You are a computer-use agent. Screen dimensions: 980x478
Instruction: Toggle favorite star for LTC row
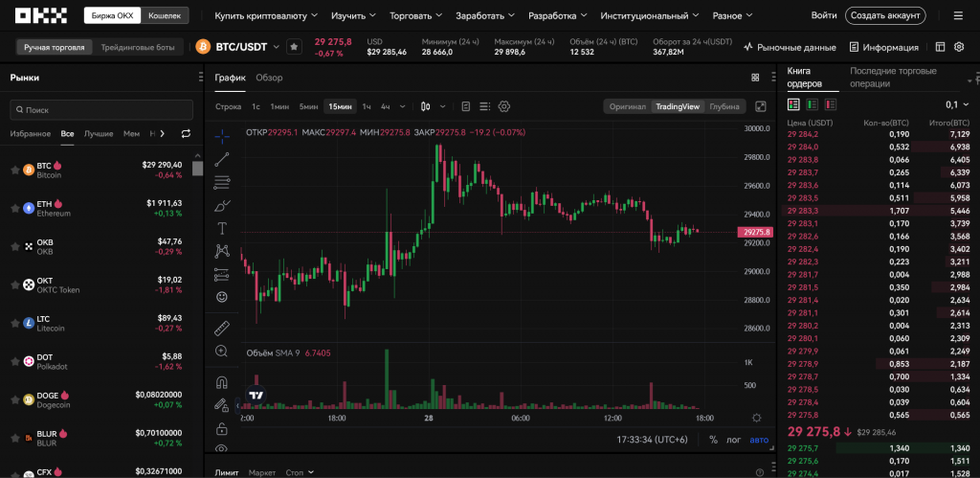[x=15, y=324]
